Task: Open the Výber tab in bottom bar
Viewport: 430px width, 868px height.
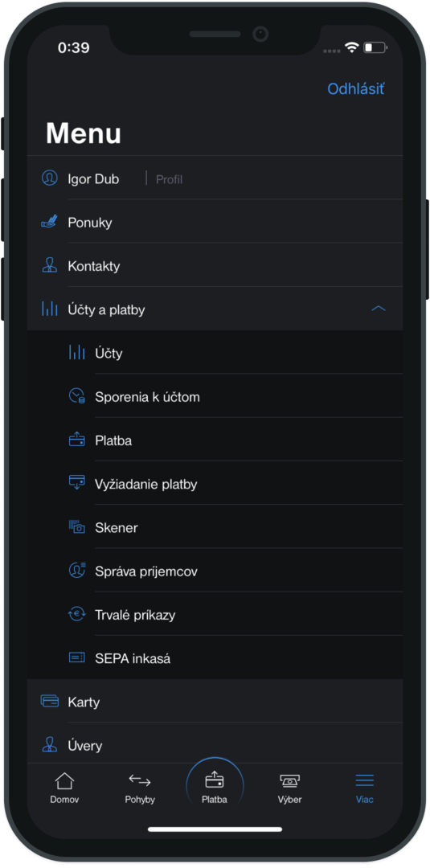Action: 289,788
